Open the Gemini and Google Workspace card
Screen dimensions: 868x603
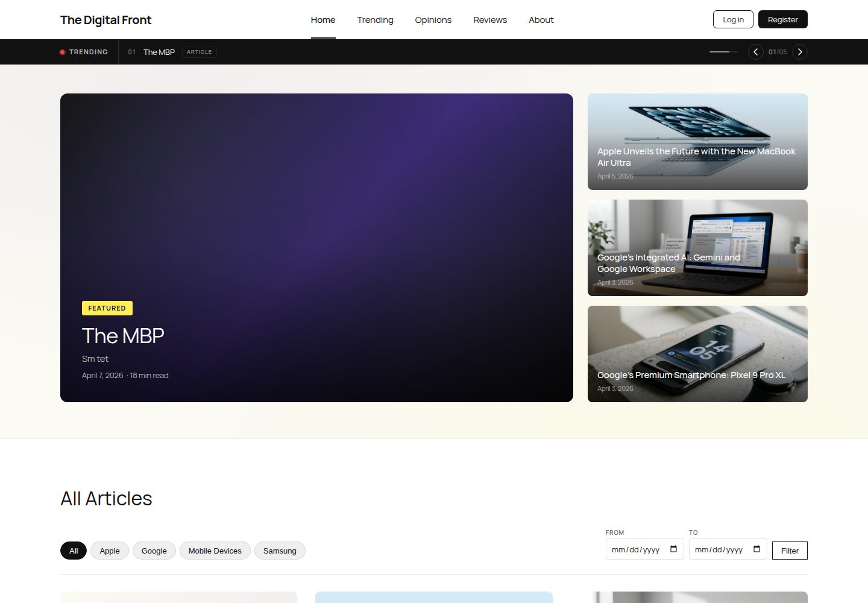point(697,248)
